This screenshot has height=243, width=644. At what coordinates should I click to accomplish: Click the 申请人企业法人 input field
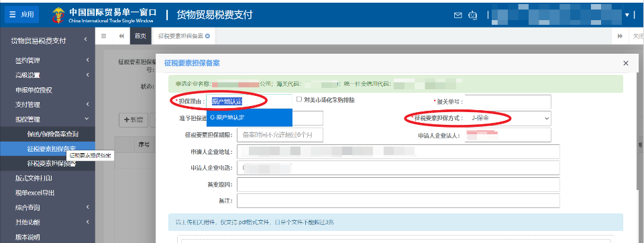(508, 134)
